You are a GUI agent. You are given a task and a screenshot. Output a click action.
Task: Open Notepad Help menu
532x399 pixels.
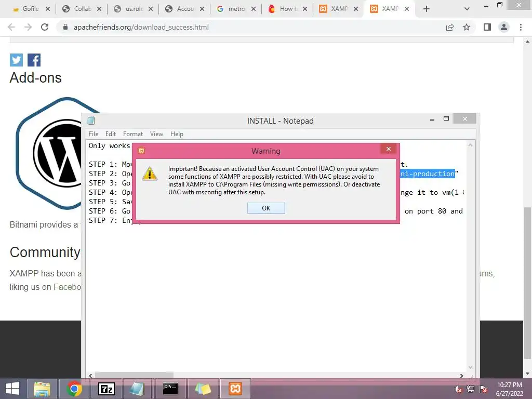[177, 134]
